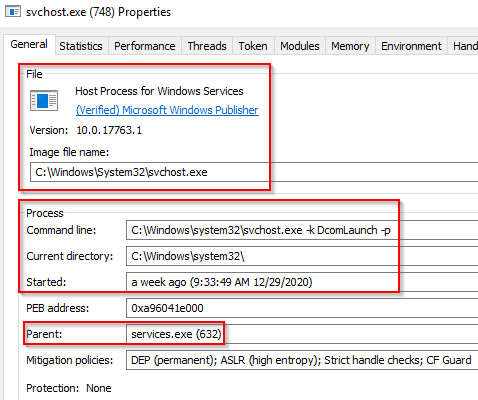Open the Memory tab
This screenshot has width=478, height=400.
350,46
